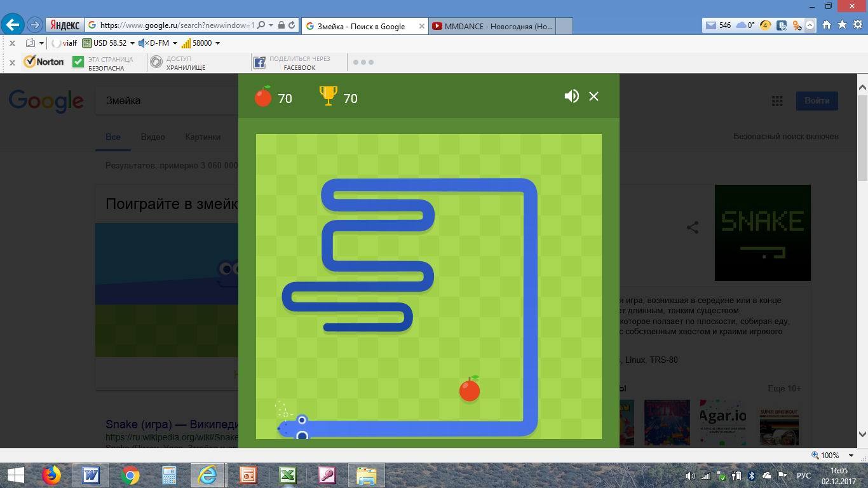Image resolution: width=868 pixels, height=488 pixels.
Task: Refresh the page with the reload icon
Action: pyautogui.click(x=292, y=25)
